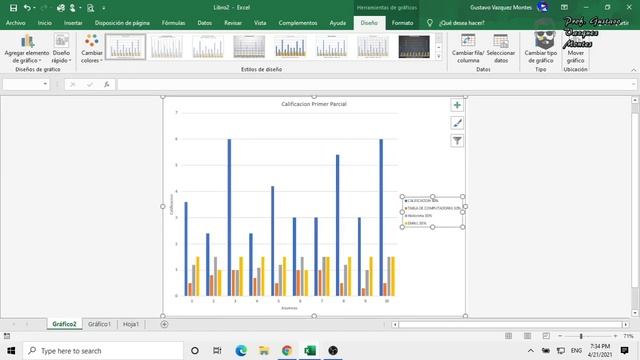Switch to the Inicio tab
The image size is (640, 360).
click(x=44, y=23)
